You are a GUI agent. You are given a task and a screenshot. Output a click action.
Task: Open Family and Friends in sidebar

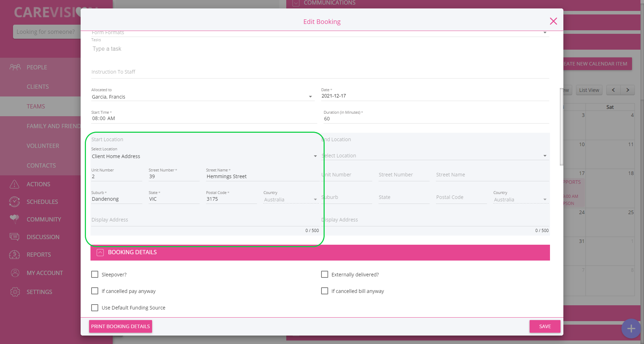point(54,126)
